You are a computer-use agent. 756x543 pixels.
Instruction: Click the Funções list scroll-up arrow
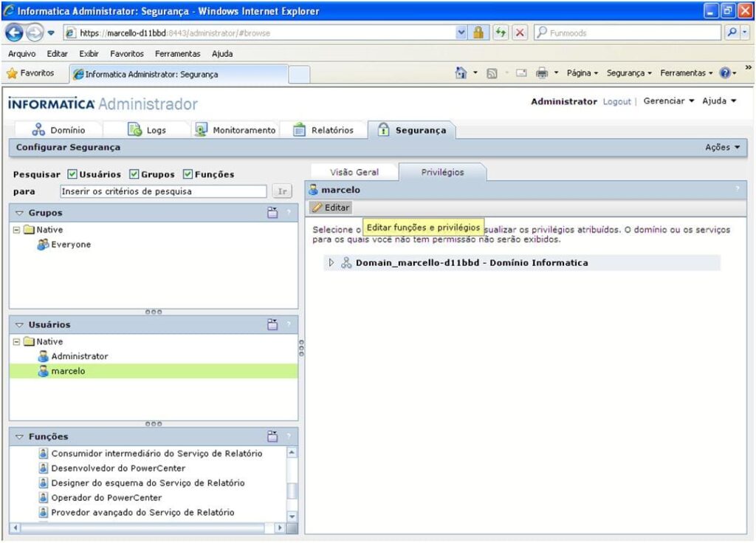(292, 452)
